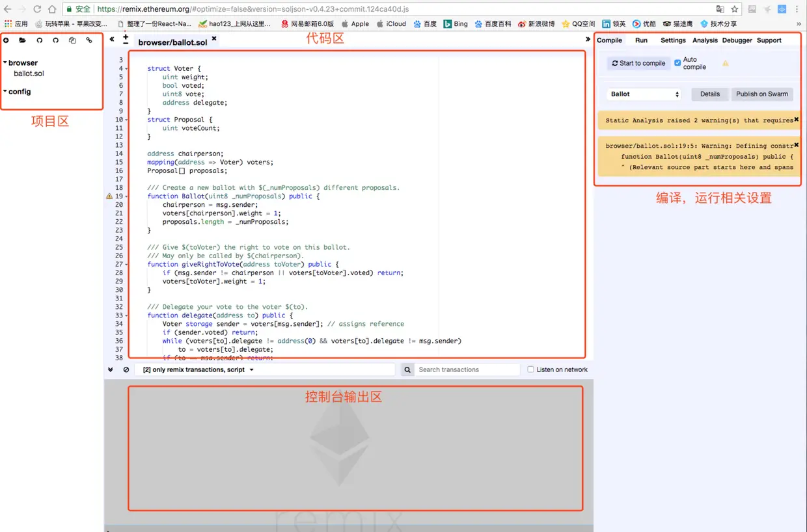807x532 pixels.
Task: Select the browser/ballot.sol editor tab
Action: (x=172, y=42)
